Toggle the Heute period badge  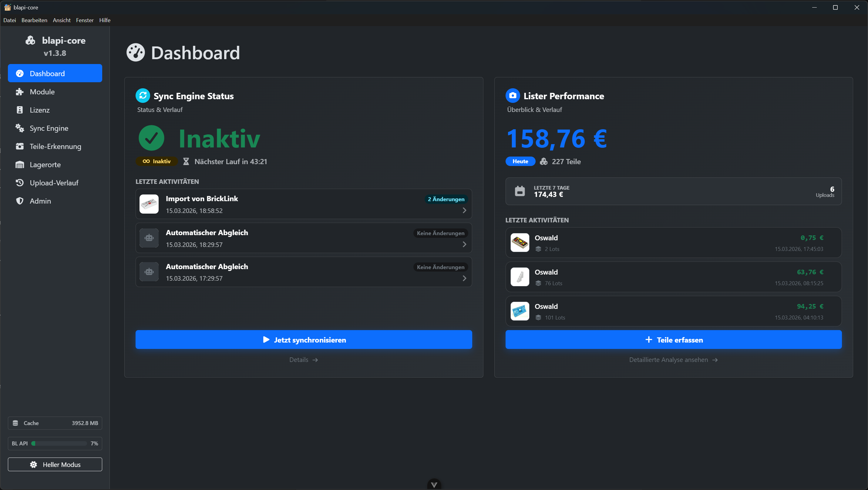pos(520,161)
